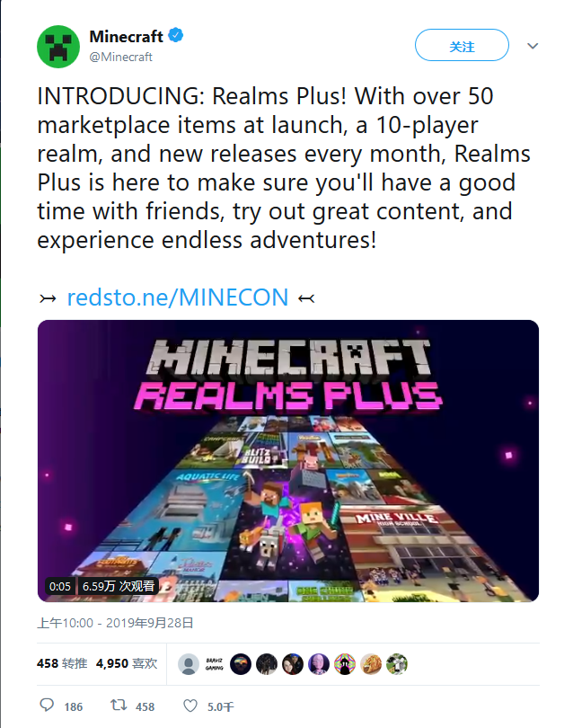
Task: Toggle the 关注 follow button
Action: tap(462, 45)
